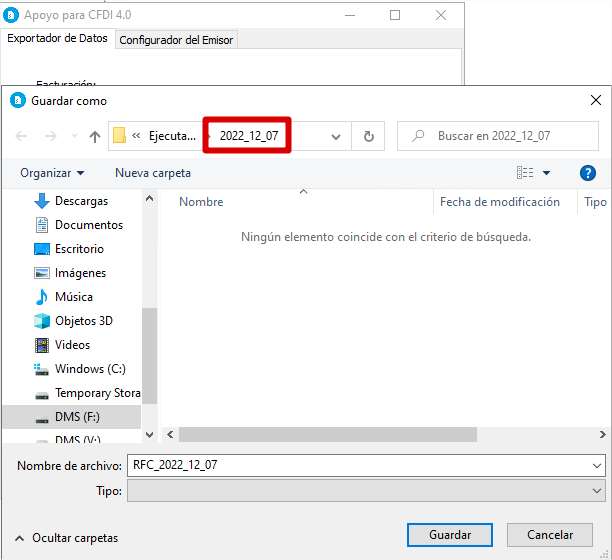Screen dimensions: 612x560
Task: Click the navigation pane scroll up arrow
Action: [x=149, y=199]
